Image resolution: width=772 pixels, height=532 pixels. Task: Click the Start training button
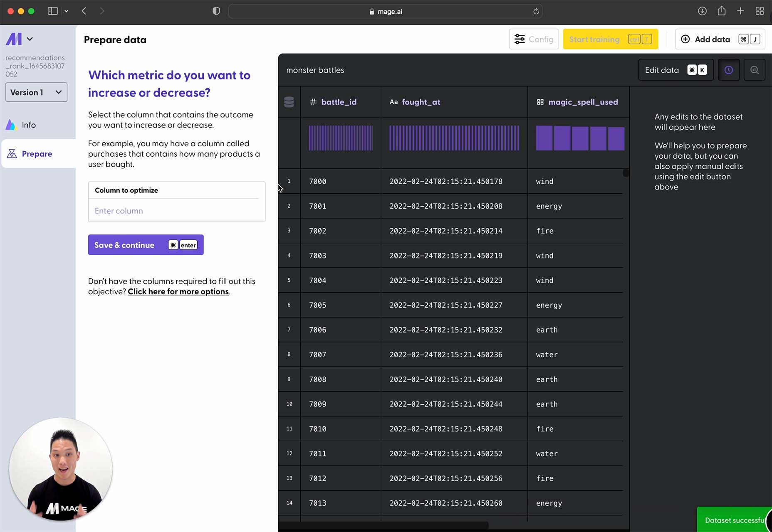(610, 39)
